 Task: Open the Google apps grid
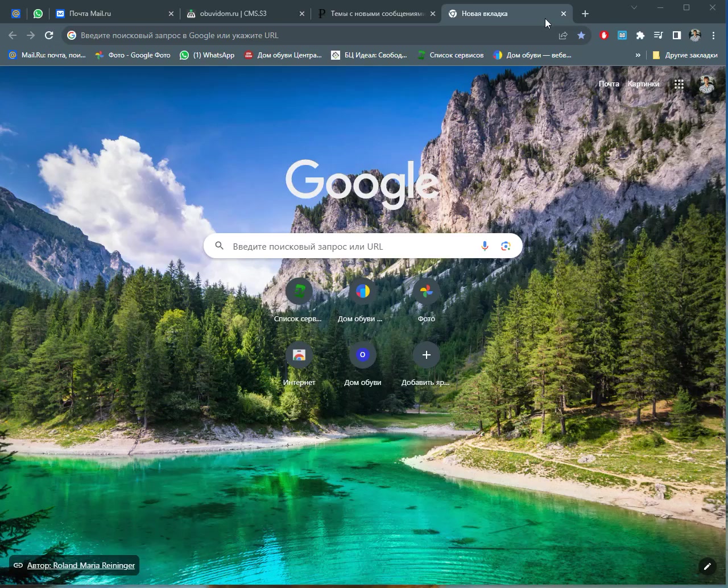(x=679, y=84)
